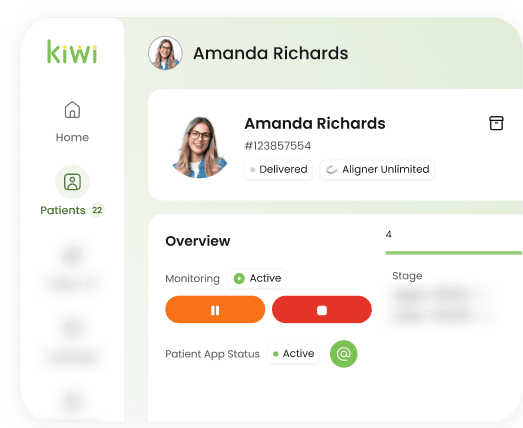
Task: Click the number 4 above progress bar
Action: pyautogui.click(x=389, y=235)
